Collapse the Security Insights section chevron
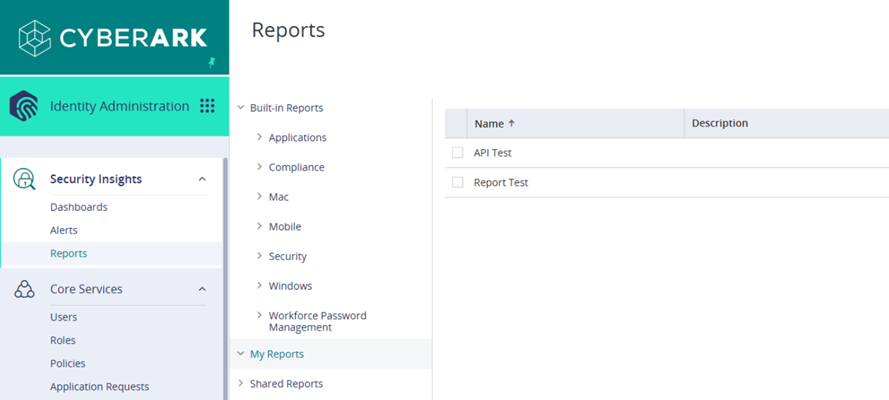Viewport: 889px width, 400px height. click(202, 179)
